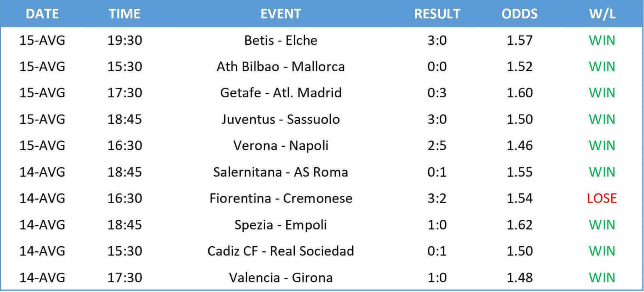
Task: Click the DATE column header
Action: coord(42,14)
